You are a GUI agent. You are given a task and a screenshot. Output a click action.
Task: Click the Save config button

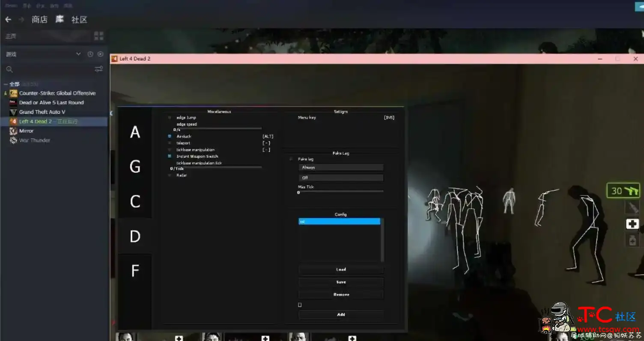[x=341, y=282]
